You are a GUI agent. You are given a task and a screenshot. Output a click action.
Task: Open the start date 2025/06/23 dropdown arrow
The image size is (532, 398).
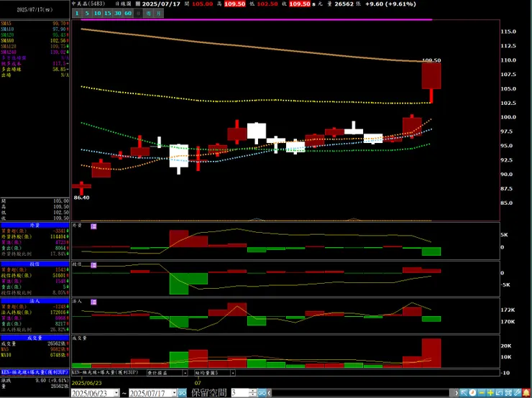[x=116, y=393]
